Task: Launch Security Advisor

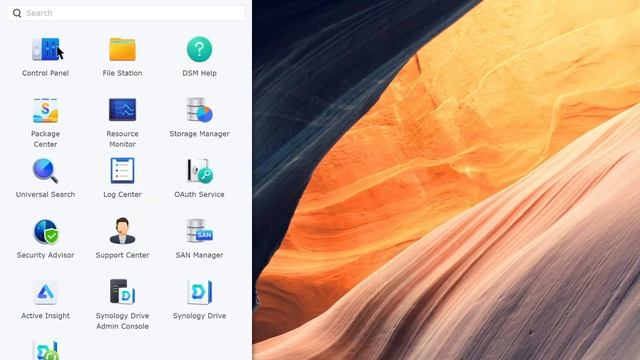Action: 45,231
